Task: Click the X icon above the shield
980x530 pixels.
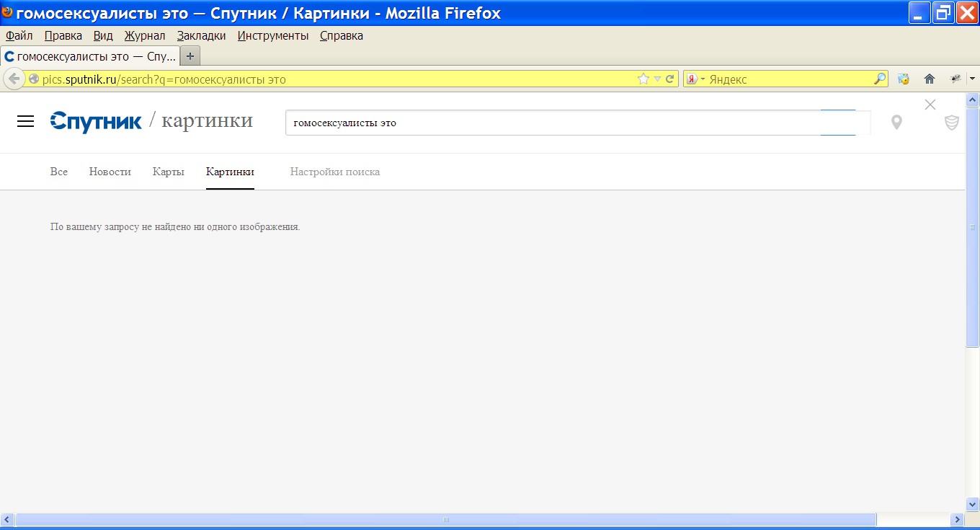Action: click(x=930, y=105)
